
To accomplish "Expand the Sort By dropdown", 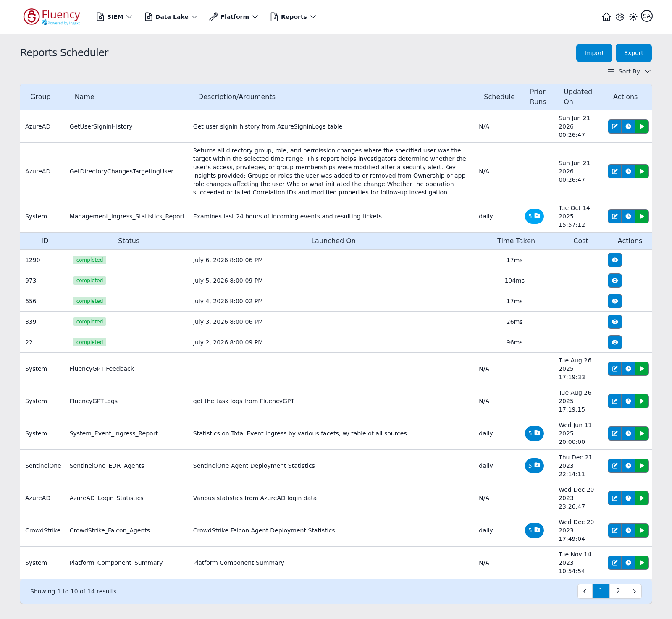I will coord(629,71).
